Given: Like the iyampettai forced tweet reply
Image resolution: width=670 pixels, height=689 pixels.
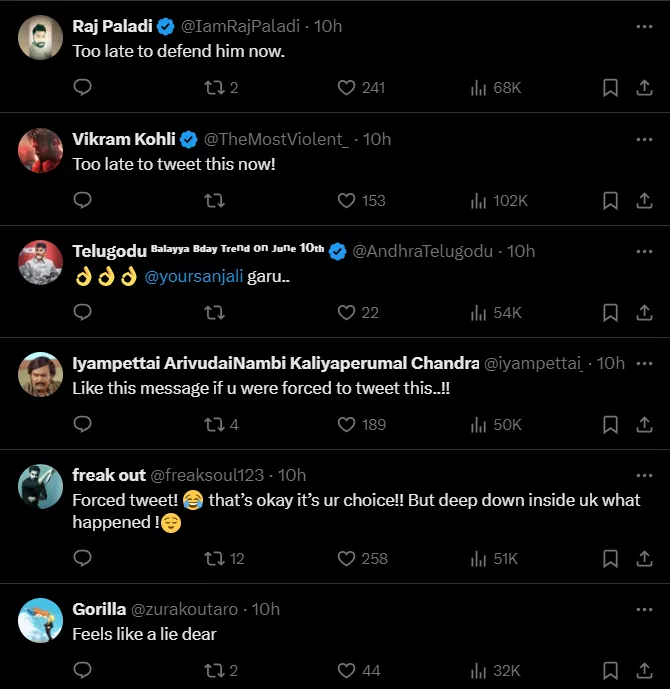Looking at the screenshot, I should point(347,425).
